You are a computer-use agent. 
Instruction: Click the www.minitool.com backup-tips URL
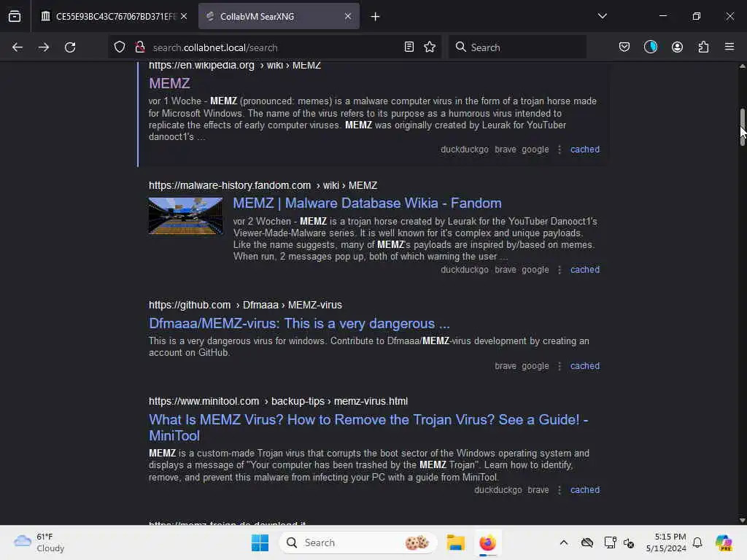(x=278, y=401)
